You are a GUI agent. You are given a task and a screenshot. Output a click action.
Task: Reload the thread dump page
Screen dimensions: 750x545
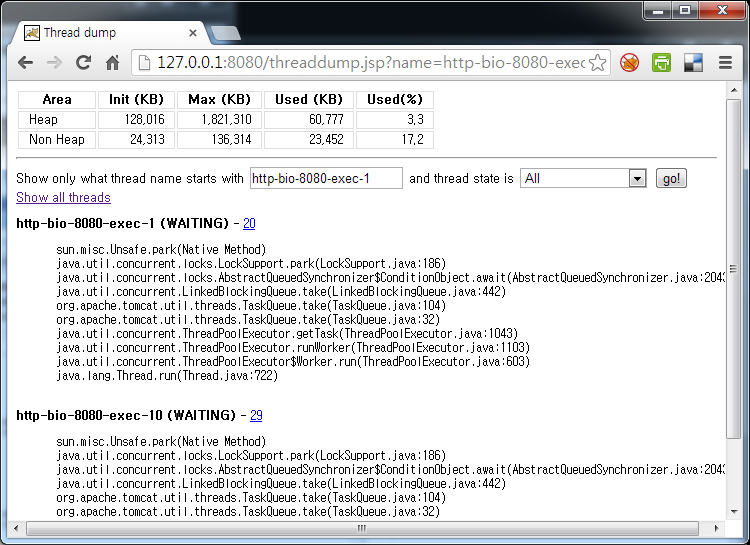point(83,63)
